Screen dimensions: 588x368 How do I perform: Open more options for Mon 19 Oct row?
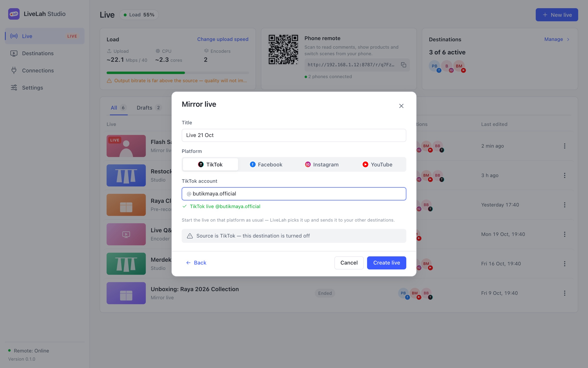tap(564, 234)
